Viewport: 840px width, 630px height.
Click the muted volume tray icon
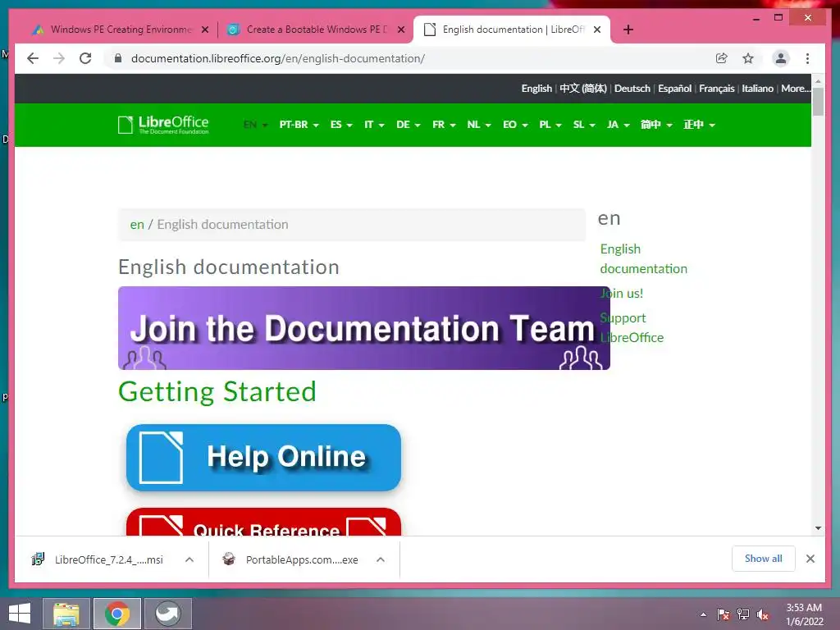pyautogui.click(x=763, y=614)
